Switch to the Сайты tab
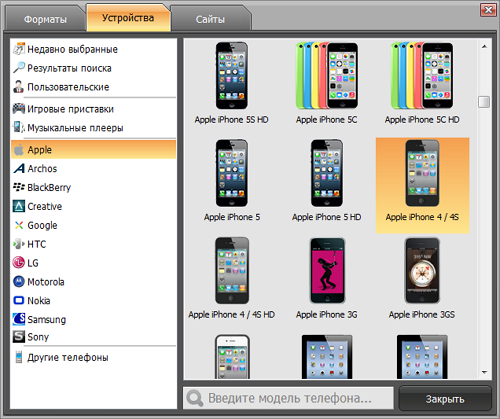Screen dimensions: 500x419 click(210, 19)
